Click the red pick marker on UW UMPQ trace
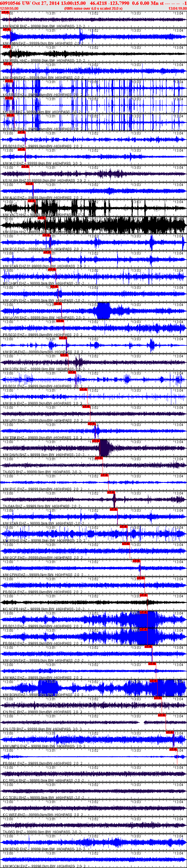The image size is (187, 868). point(170,732)
